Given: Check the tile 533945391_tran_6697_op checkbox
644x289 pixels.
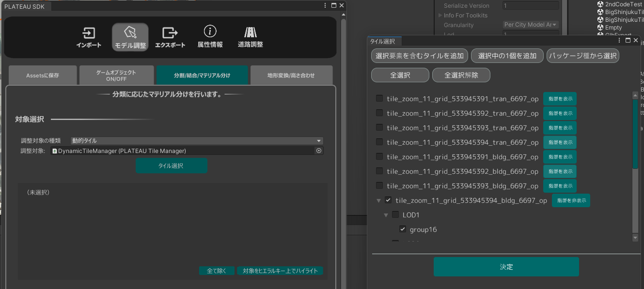Looking at the screenshot, I should tap(379, 99).
